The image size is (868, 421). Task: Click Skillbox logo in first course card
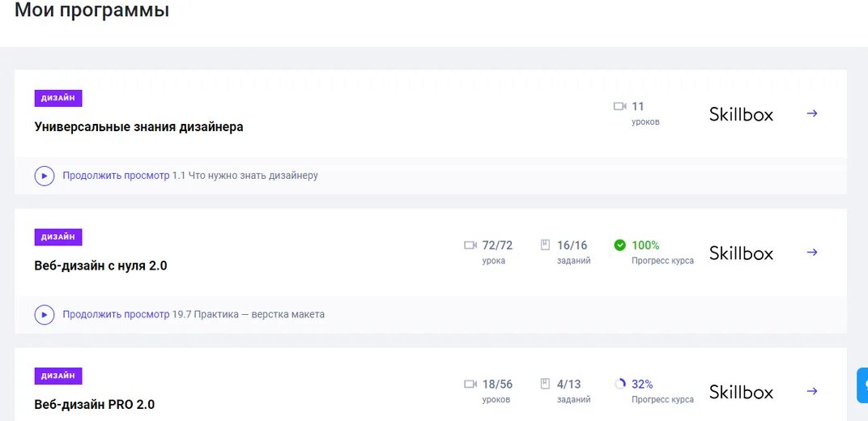pyautogui.click(x=741, y=114)
